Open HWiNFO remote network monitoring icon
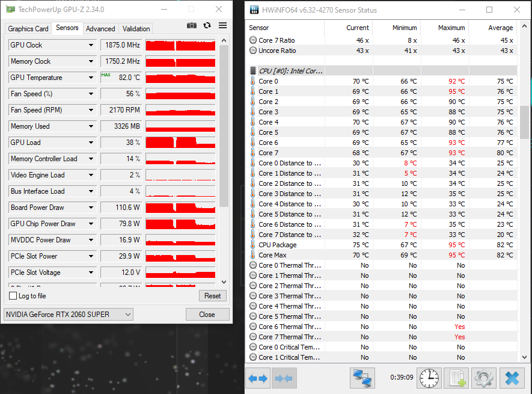 coord(362,378)
